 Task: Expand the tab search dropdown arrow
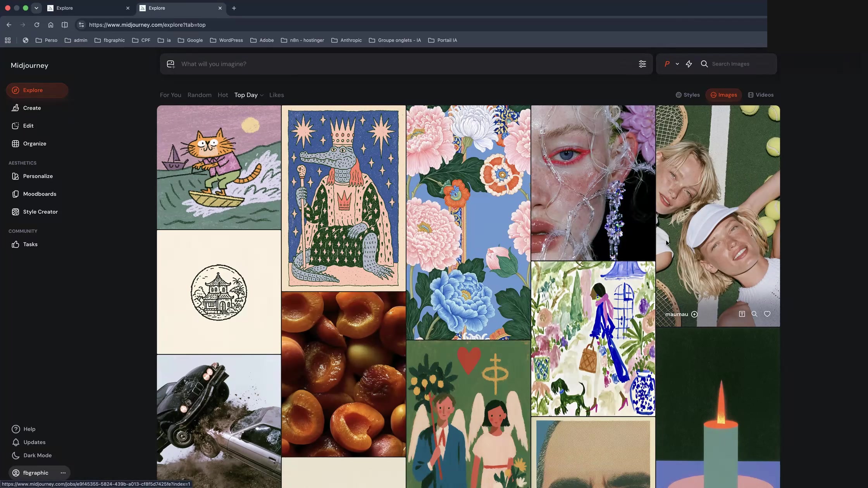(36, 8)
